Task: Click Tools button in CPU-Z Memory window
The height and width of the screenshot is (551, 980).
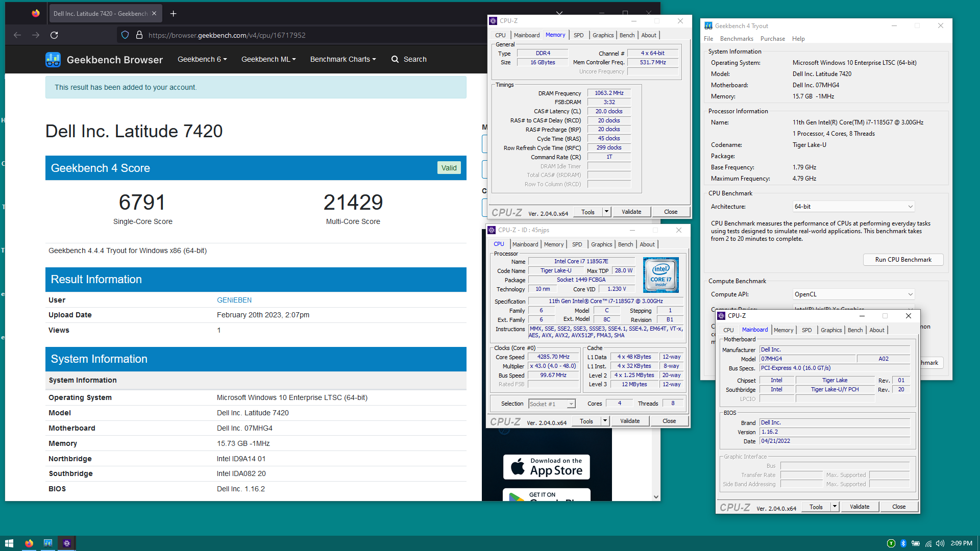Action: 588,212
